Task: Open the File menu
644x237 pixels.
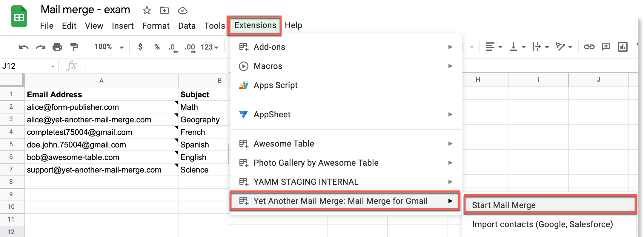Action: pos(47,26)
